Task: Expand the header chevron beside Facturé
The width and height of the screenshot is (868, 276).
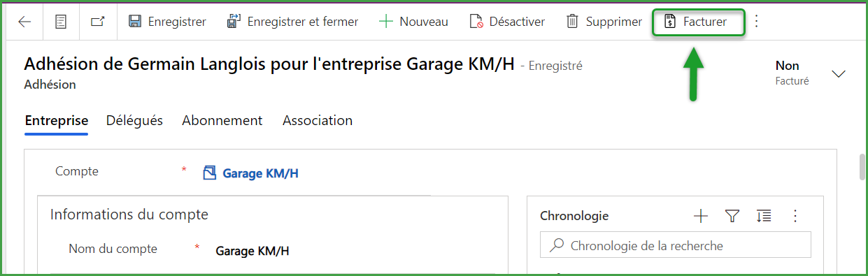Action: point(839,73)
